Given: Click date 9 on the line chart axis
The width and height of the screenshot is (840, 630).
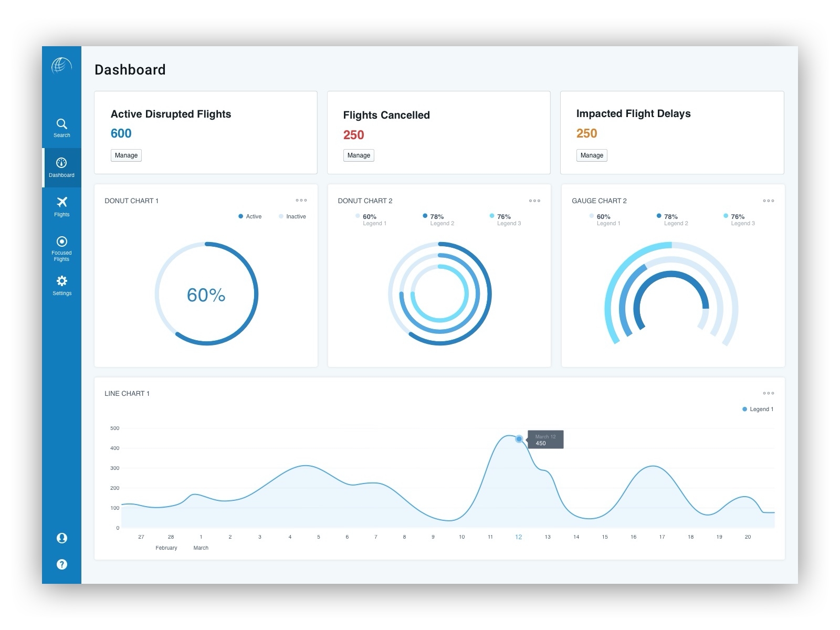Looking at the screenshot, I should tap(433, 537).
